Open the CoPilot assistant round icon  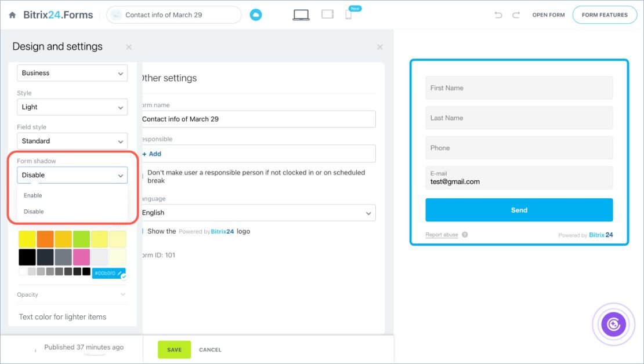coord(614,324)
